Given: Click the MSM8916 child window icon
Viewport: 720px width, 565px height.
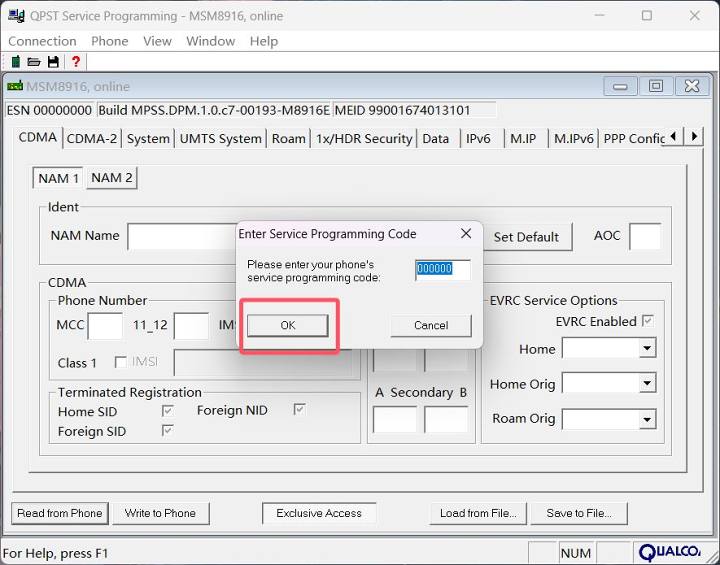Looking at the screenshot, I should [x=14, y=87].
